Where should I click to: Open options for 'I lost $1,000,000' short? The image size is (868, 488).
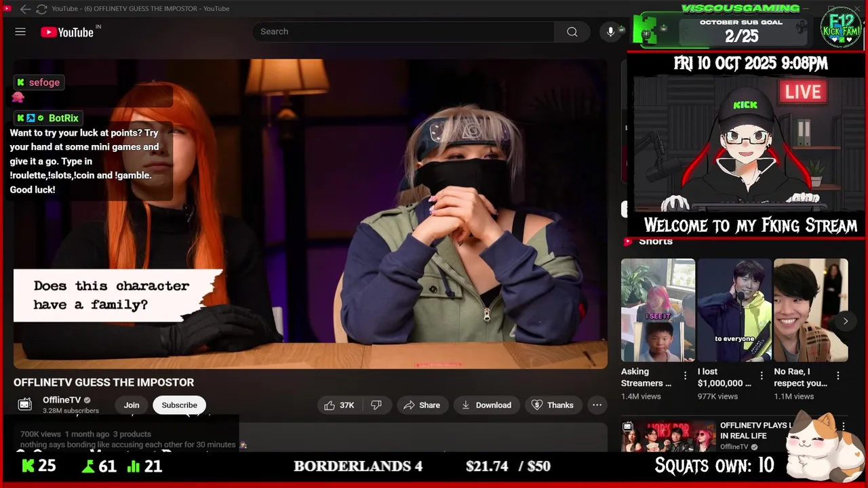pyautogui.click(x=762, y=375)
